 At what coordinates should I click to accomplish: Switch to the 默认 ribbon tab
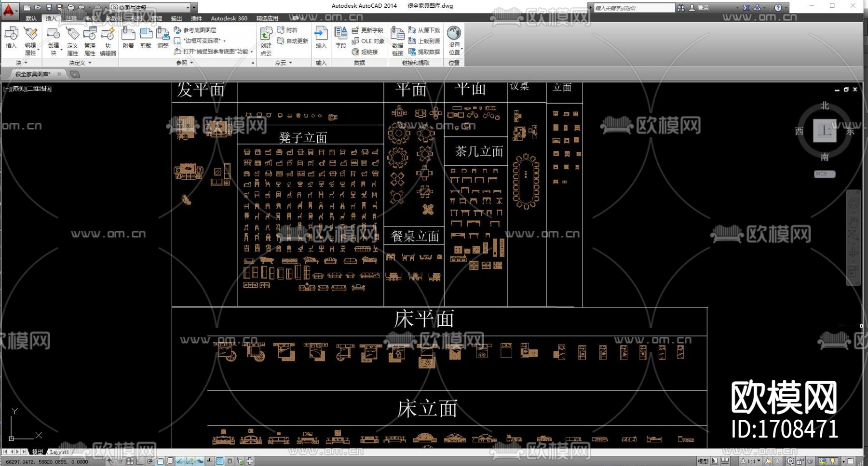31,18
